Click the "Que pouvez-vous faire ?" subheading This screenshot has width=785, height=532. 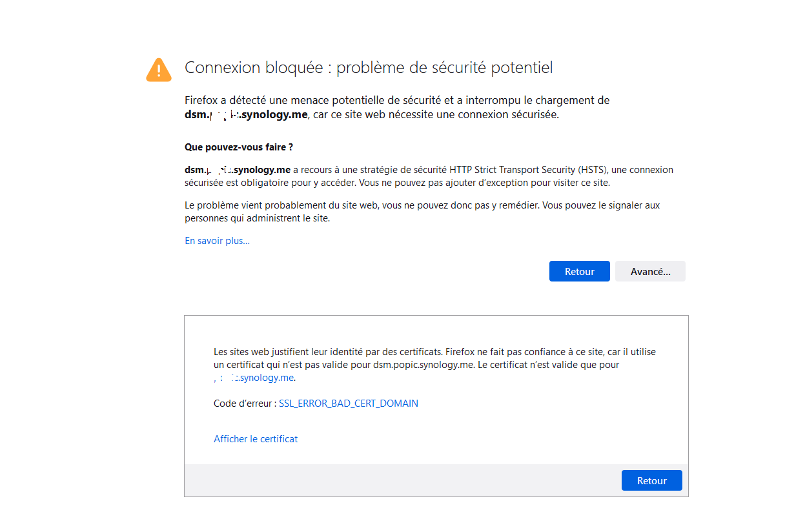[239, 147]
